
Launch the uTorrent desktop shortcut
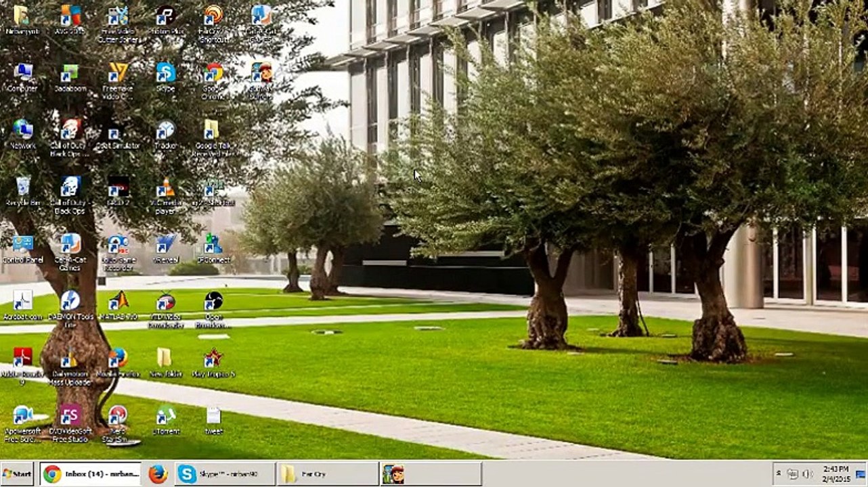pos(165,420)
